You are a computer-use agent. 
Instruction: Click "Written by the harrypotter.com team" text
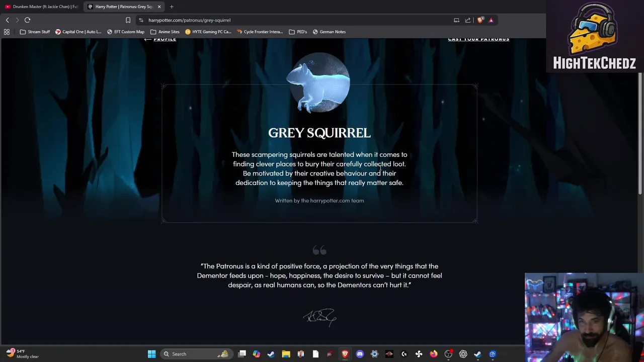(x=319, y=201)
